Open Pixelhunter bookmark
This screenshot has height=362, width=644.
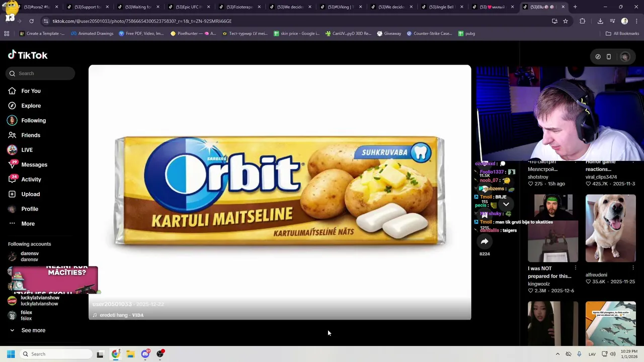pos(193,34)
